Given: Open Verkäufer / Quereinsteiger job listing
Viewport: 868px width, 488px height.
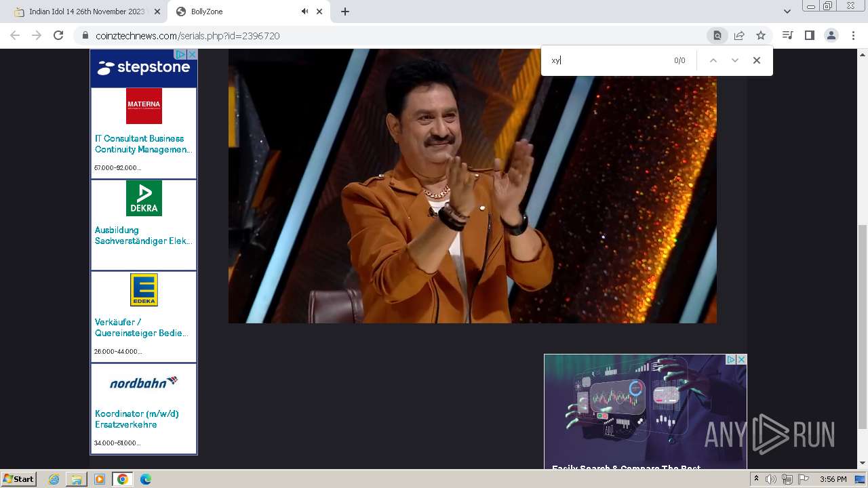Looking at the screenshot, I should point(142,327).
